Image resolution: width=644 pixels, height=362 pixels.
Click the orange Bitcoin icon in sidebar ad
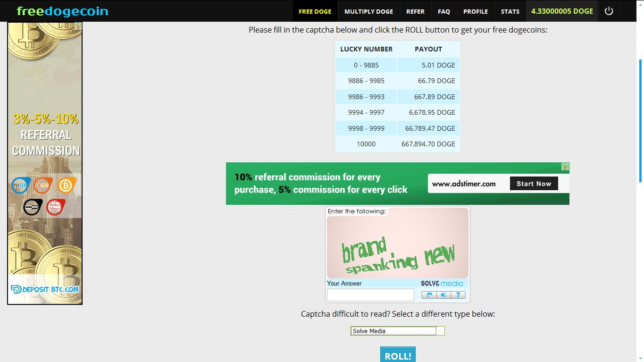pyautogui.click(x=67, y=185)
